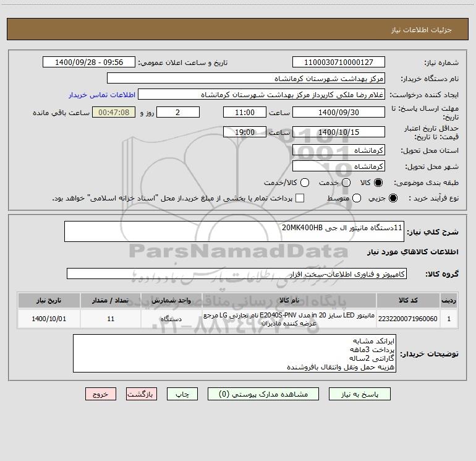Click buyer name field مرکز بهداشت شهرستان کرمانشاه

click(246, 78)
